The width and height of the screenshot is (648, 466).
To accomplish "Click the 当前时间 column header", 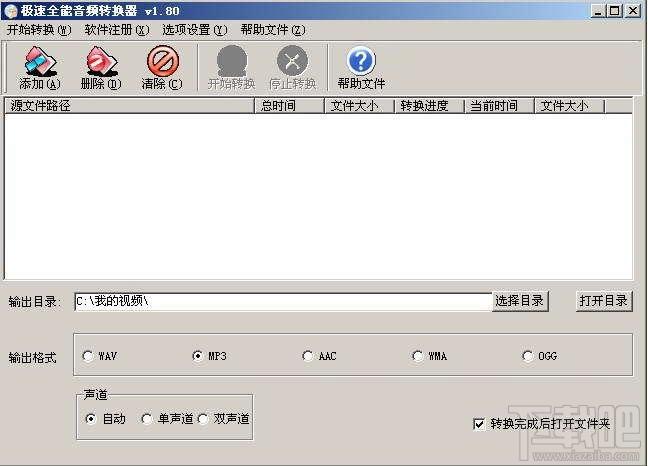I will point(500,106).
